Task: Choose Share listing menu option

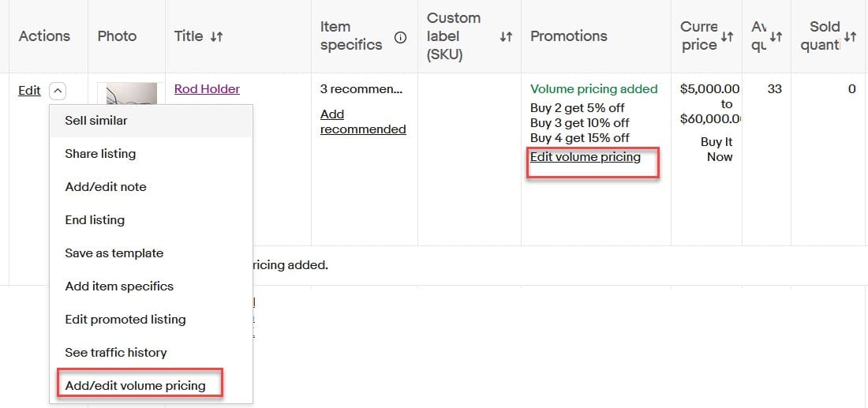Action: 100,154
